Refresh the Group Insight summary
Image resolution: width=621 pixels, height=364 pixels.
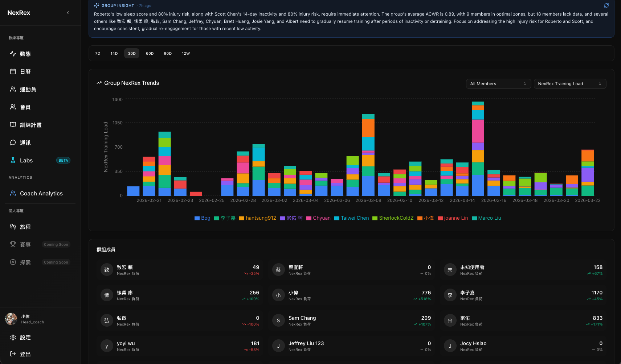click(606, 5)
